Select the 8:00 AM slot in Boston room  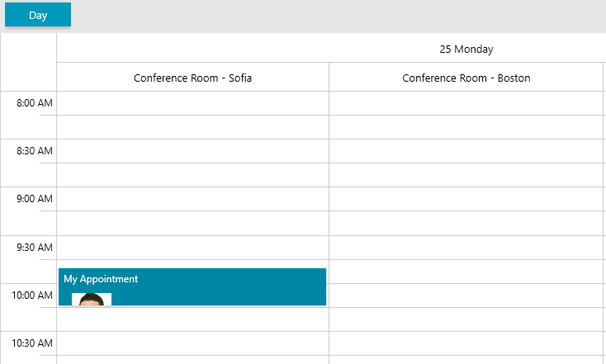pos(466,103)
